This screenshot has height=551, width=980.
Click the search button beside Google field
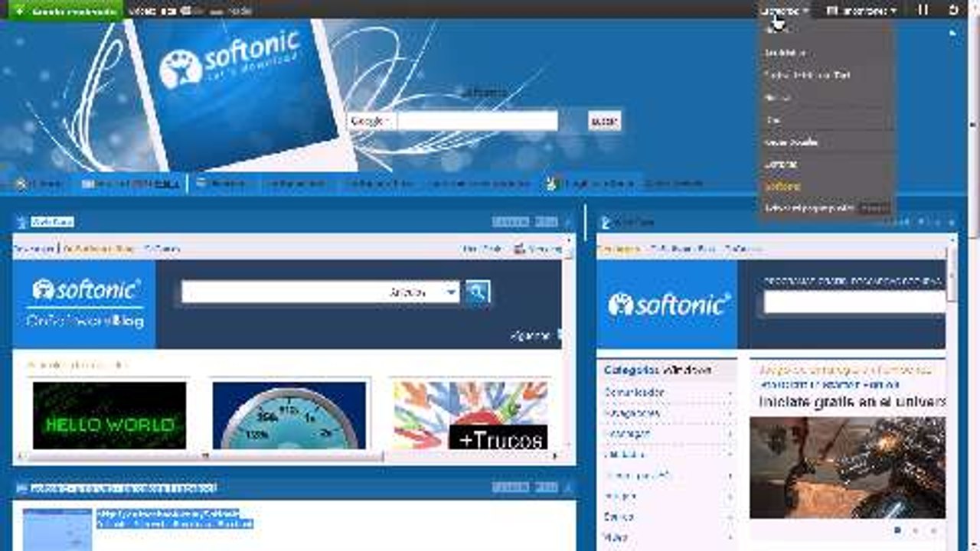pos(604,121)
